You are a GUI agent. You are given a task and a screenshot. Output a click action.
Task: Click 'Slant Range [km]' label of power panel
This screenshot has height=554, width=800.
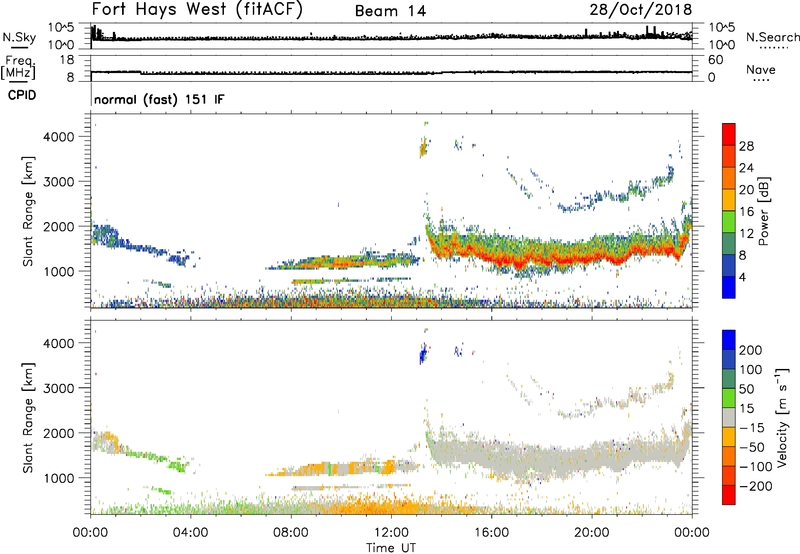(28, 211)
